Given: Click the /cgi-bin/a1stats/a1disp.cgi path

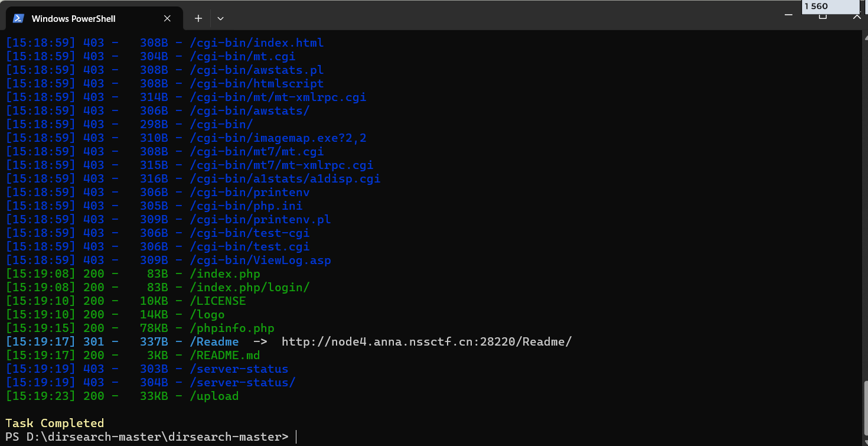Looking at the screenshot, I should tap(285, 179).
